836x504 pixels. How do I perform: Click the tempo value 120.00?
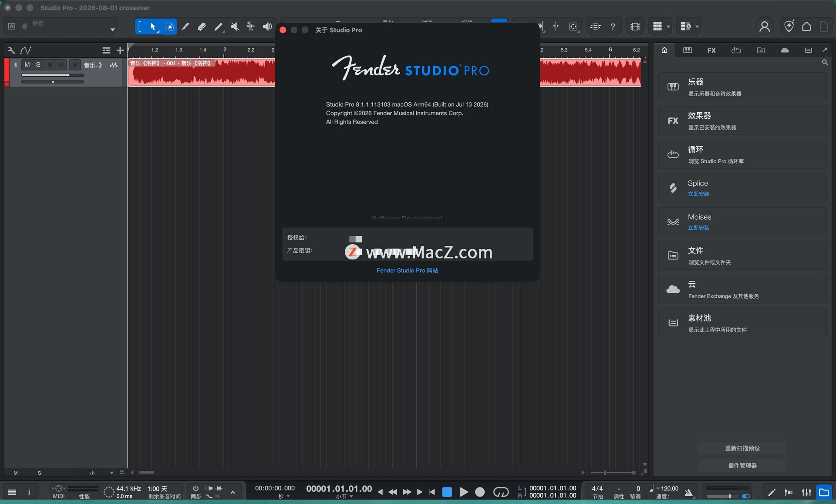tap(670, 488)
